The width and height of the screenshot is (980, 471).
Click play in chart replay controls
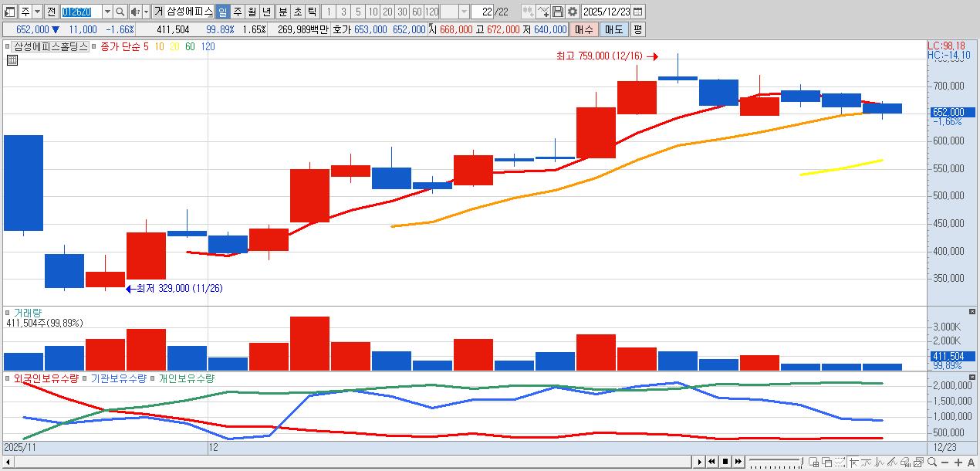coord(700,462)
